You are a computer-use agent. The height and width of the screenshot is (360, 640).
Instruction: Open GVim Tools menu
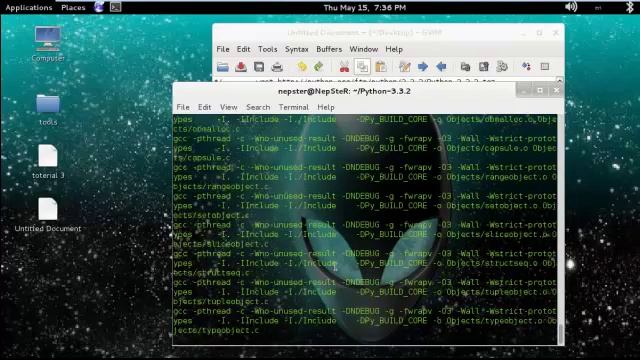(267, 49)
